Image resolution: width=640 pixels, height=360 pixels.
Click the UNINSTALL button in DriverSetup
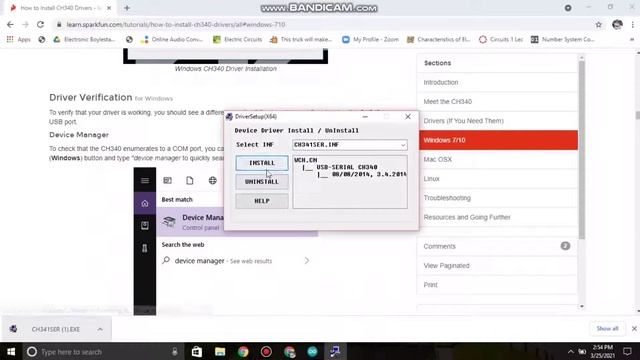tap(262, 182)
